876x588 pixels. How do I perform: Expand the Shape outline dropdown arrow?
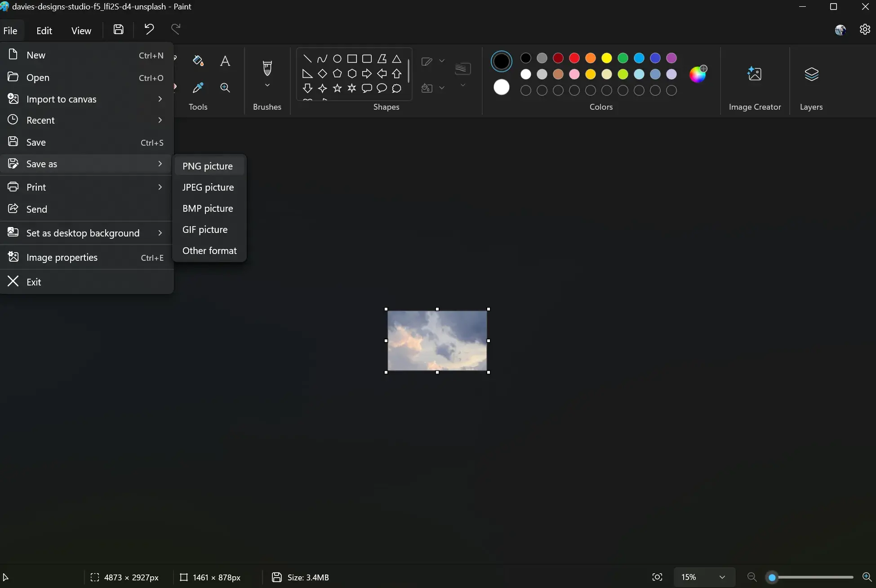442,61
